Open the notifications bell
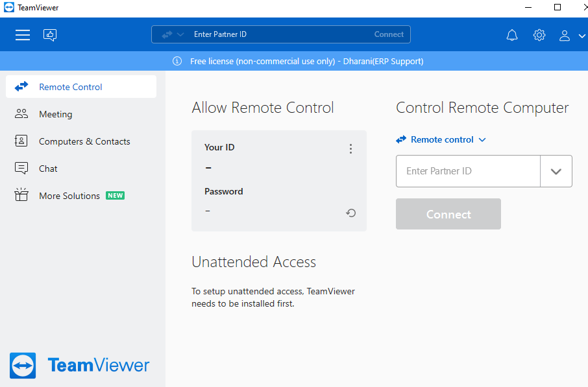This screenshot has width=588, height=387. point(512,35)
